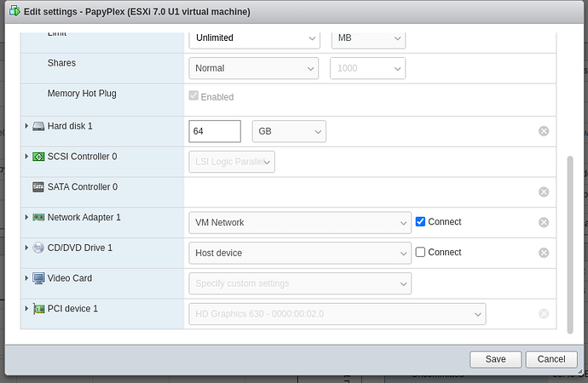Image resolution: width=588 pixels, height=383 pixels.
Task: Click the dialog vertical scrollbar thumb
Action: pos(570,244)
